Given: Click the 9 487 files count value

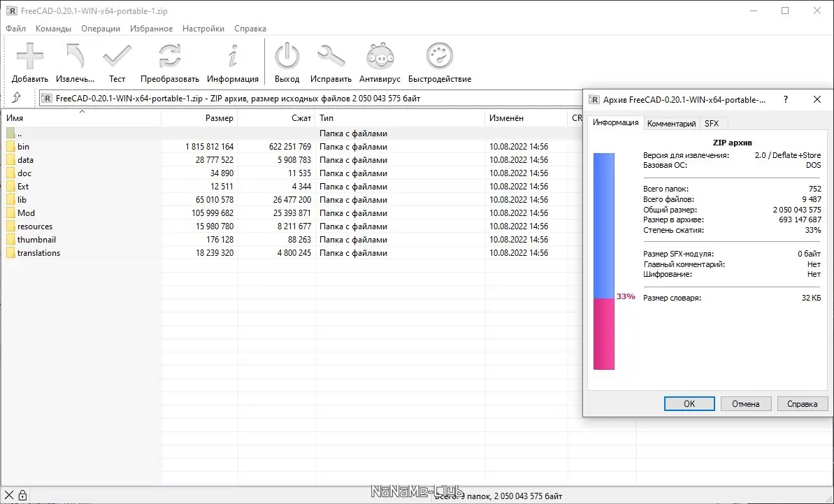Looking at the screenshot, I should [812, 199].
